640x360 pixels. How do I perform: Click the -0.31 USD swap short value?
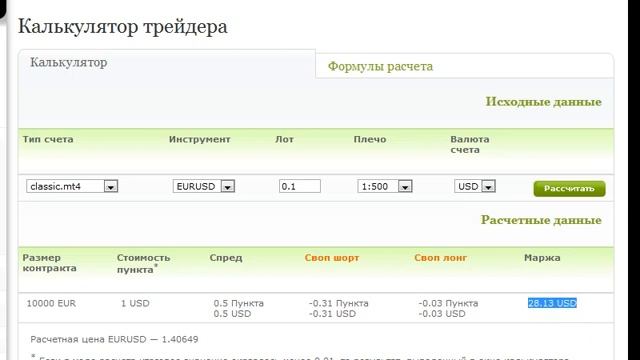[332, 314]
